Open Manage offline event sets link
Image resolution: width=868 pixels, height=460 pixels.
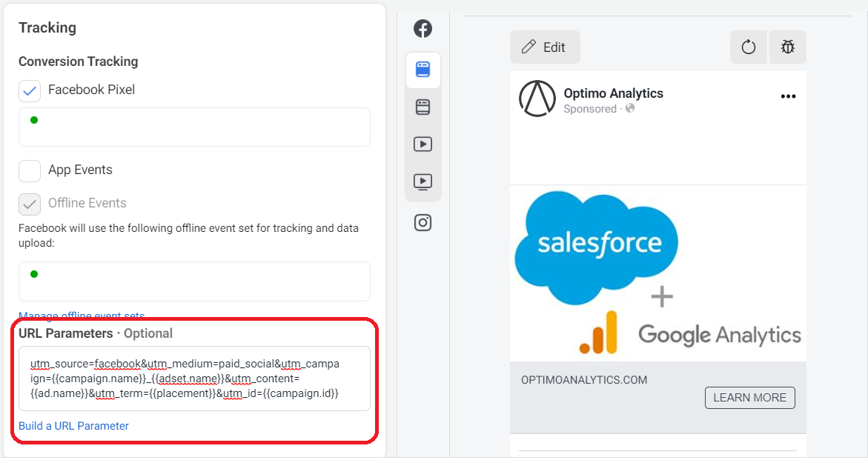point(82,316)
